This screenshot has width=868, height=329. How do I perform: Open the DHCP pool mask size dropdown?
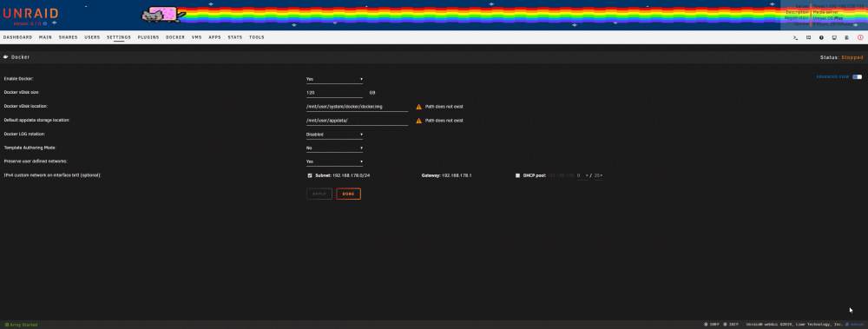click(598, 175)
